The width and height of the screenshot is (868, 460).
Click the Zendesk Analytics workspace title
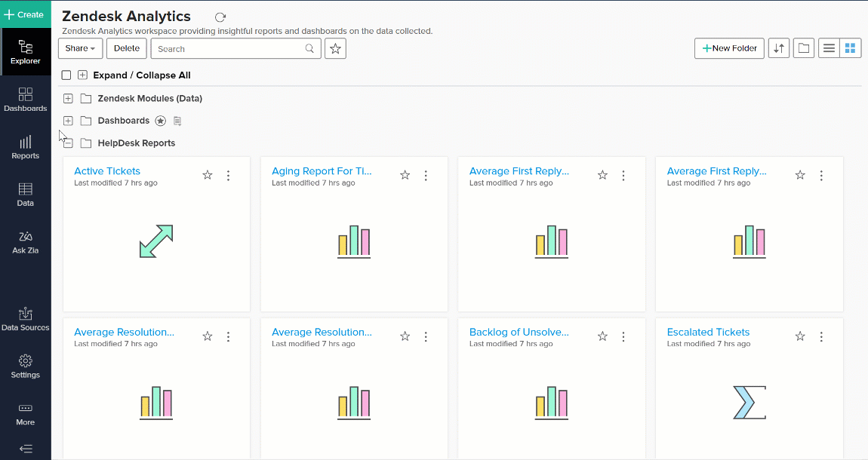[126, 16]
